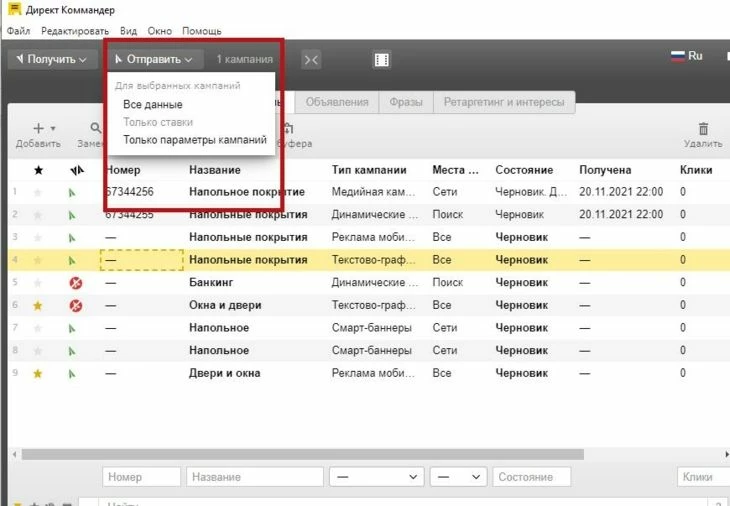Focus the Клики filter field
Screen dimensions: 730x506
(x=703, y=477)
